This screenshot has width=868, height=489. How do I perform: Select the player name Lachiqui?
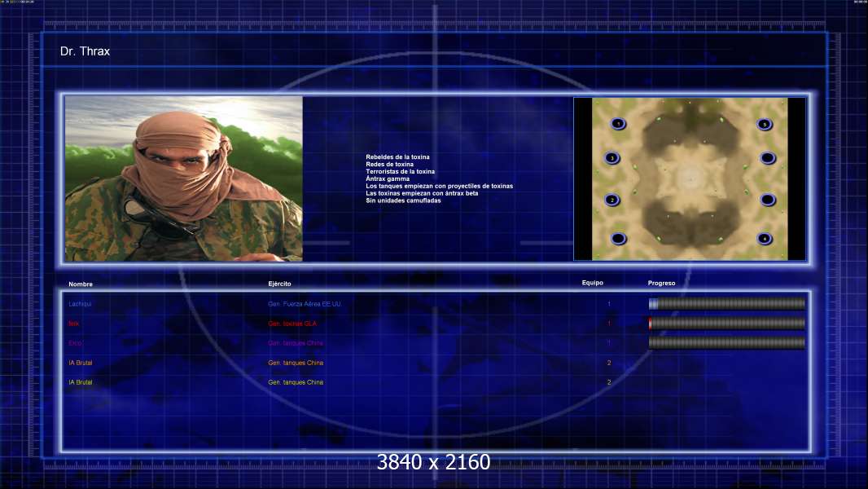tap(80, 304)
